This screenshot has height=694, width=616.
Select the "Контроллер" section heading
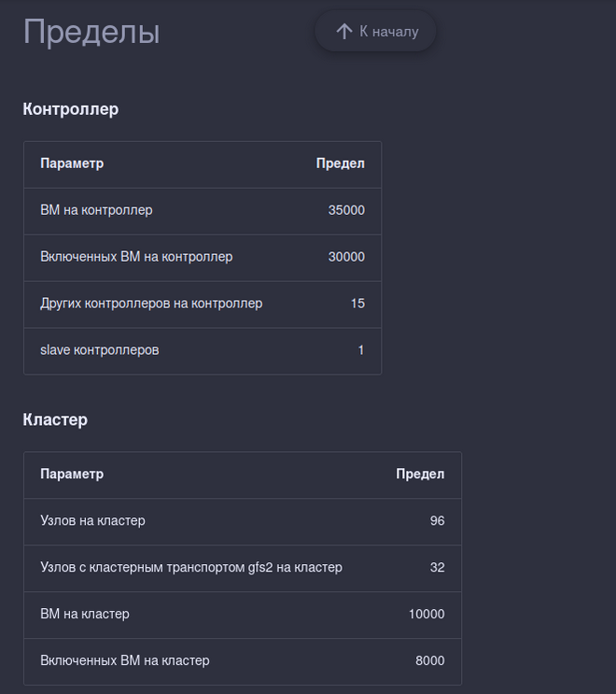pyautogui.click(x=71, y=109)
